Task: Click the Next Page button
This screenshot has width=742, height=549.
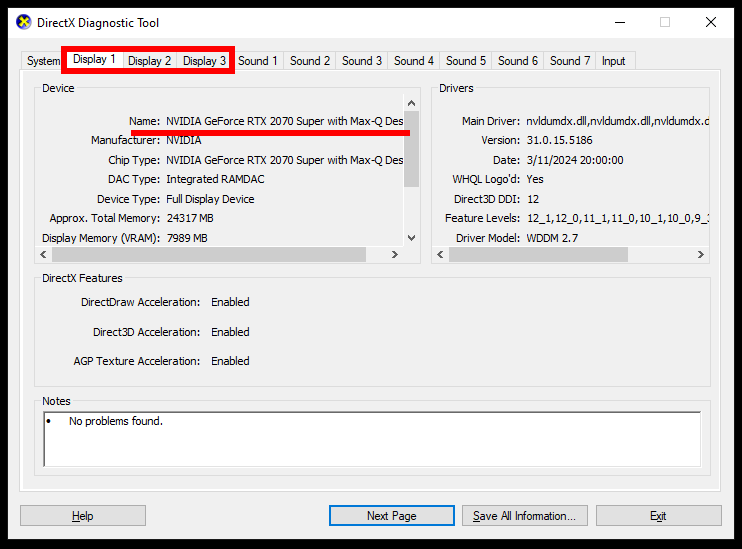Action: [x=392, y=515]
